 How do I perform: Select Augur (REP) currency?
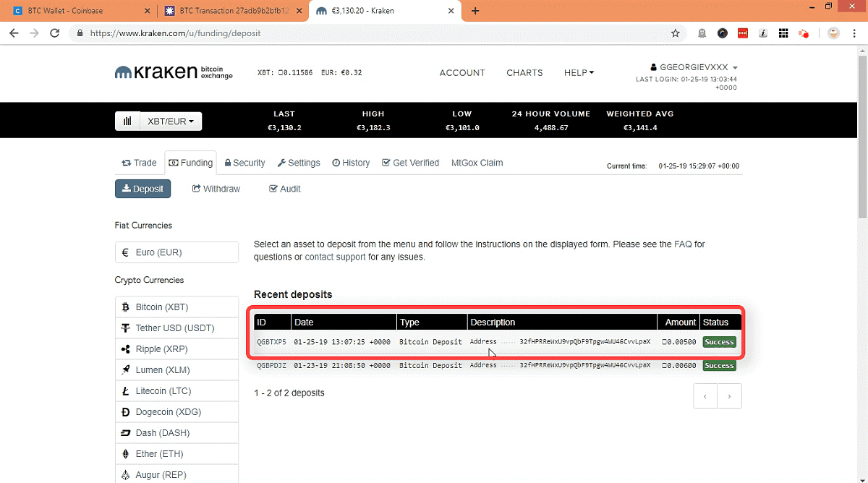[176, 475]
